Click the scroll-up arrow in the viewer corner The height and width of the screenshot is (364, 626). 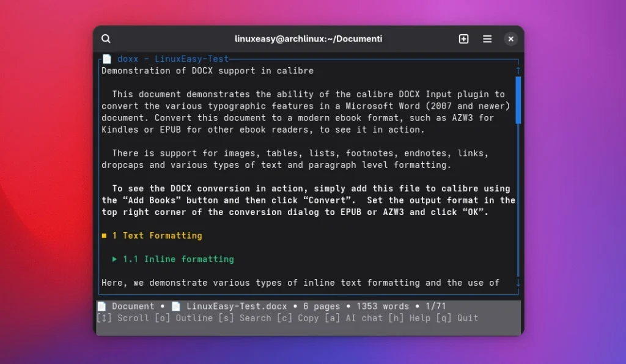pos(517,70)
